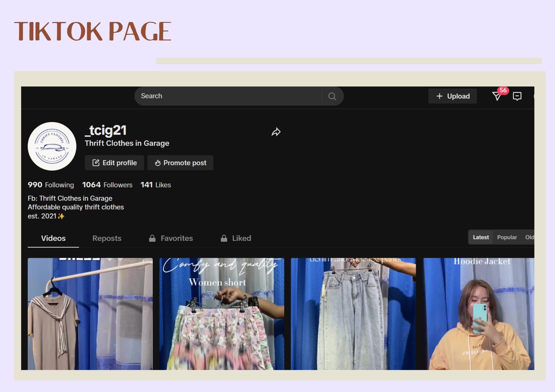Image resolution: width=555 pixels, height=392 pixels.
Task: Select the Latest sort option
Action: pos(481,237)
